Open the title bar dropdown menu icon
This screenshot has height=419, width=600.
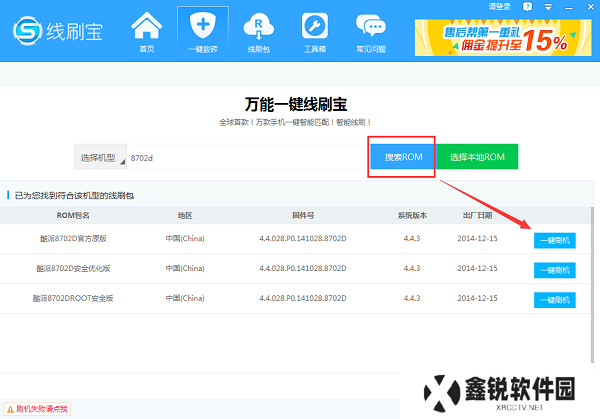(548, 7)
